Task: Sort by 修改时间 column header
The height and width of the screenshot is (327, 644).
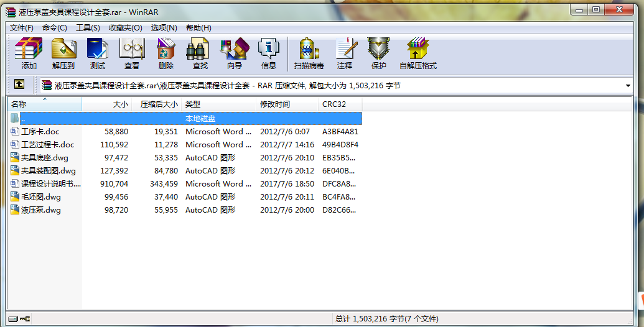Action: [287, 104]
